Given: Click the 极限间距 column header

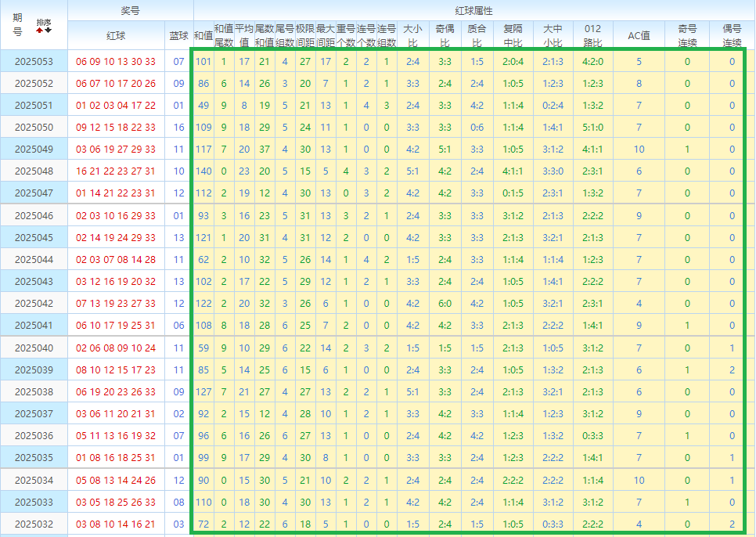Looking at the screenshot, I should click(x=305, y=35).
